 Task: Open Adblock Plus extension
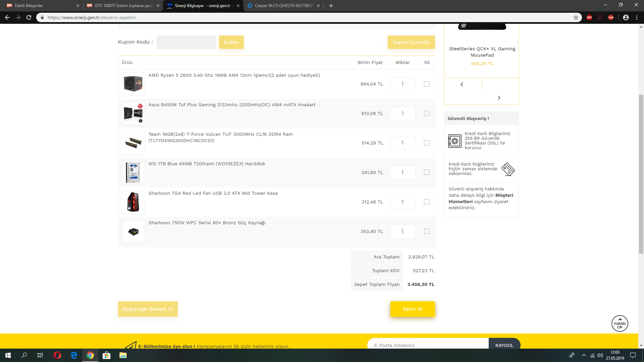(589, 17)
